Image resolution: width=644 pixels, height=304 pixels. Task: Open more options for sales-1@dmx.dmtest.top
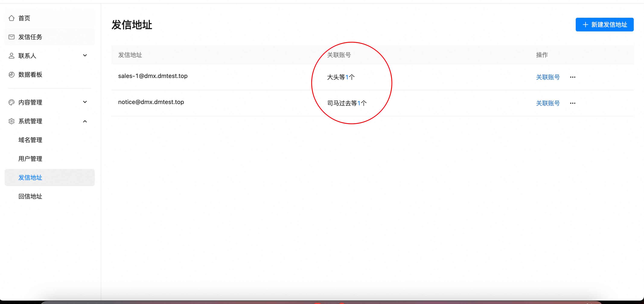coord(573,77)
